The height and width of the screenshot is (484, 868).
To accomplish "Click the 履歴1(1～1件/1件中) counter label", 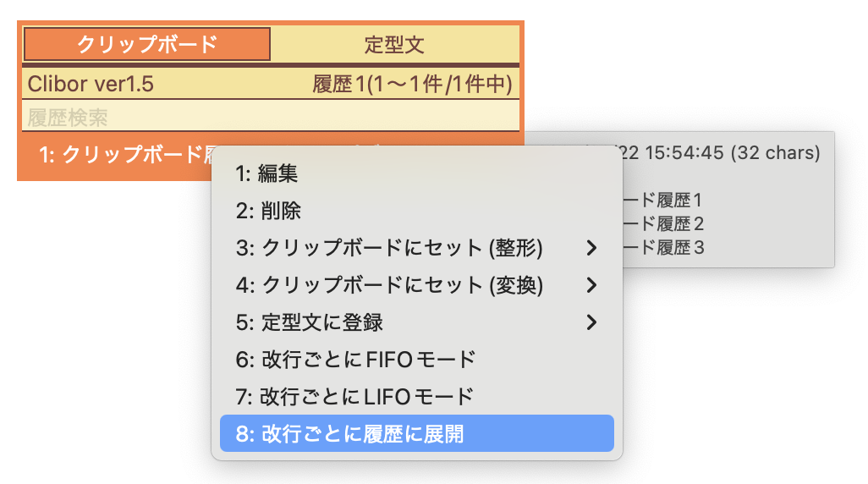I will point(412,84).
